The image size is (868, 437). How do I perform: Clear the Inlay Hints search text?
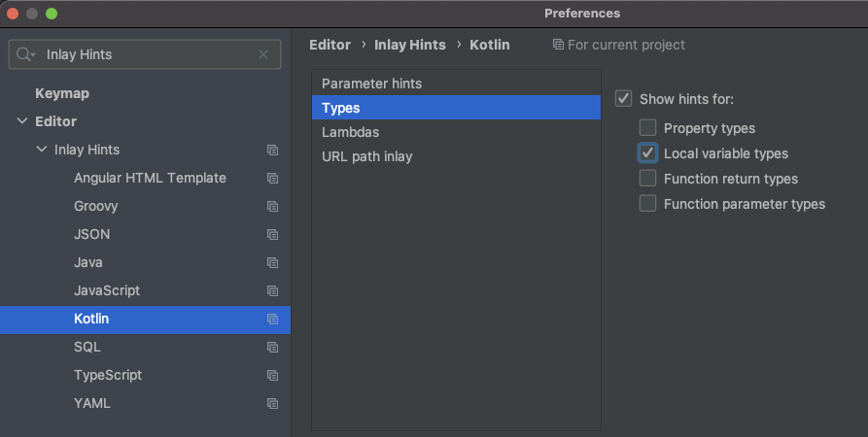[x=263, y=55]
